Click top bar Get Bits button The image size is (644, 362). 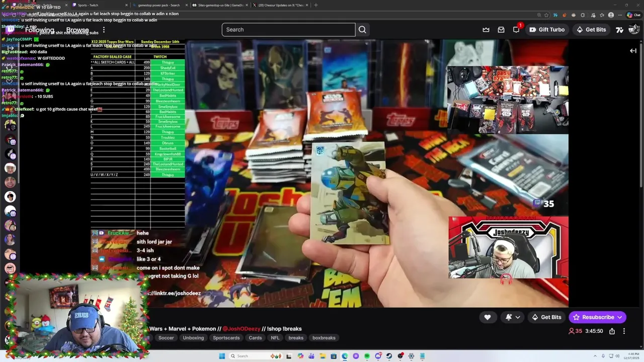[591, 30]
